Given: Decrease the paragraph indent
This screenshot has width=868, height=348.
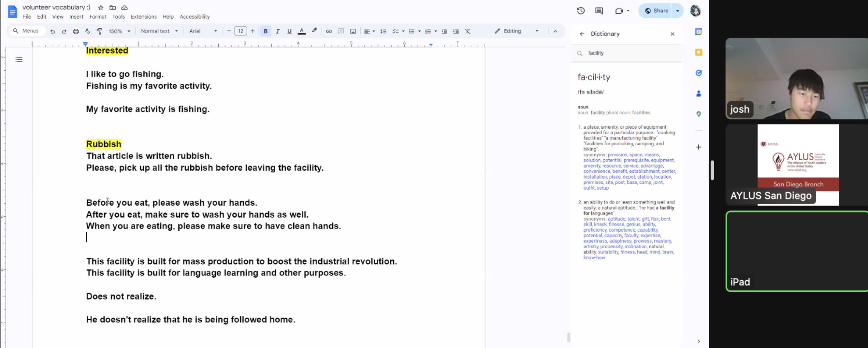Looking at the screenshot, I should point(444,31).
